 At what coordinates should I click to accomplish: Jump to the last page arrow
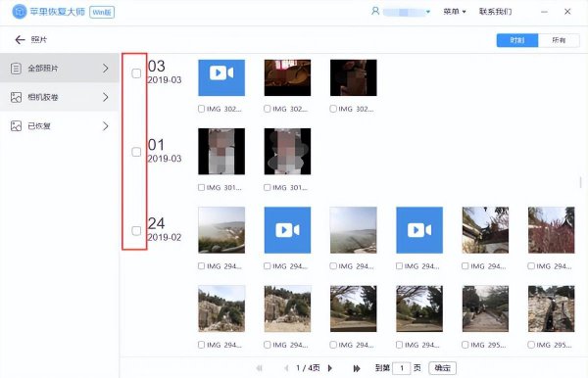pos(357,368)
